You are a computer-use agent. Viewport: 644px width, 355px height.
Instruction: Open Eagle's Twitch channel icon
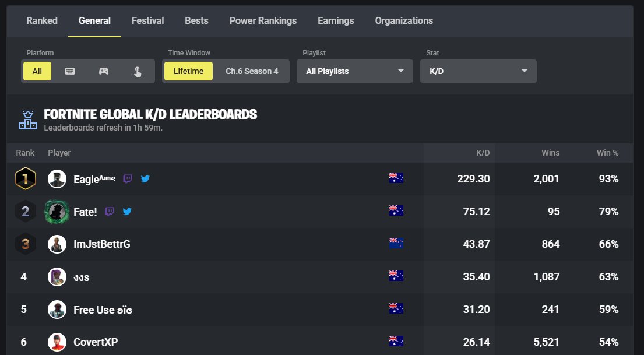click(x=128, y=179)
